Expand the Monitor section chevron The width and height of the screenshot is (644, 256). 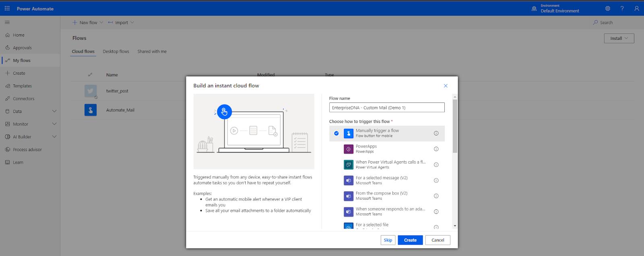54,124
